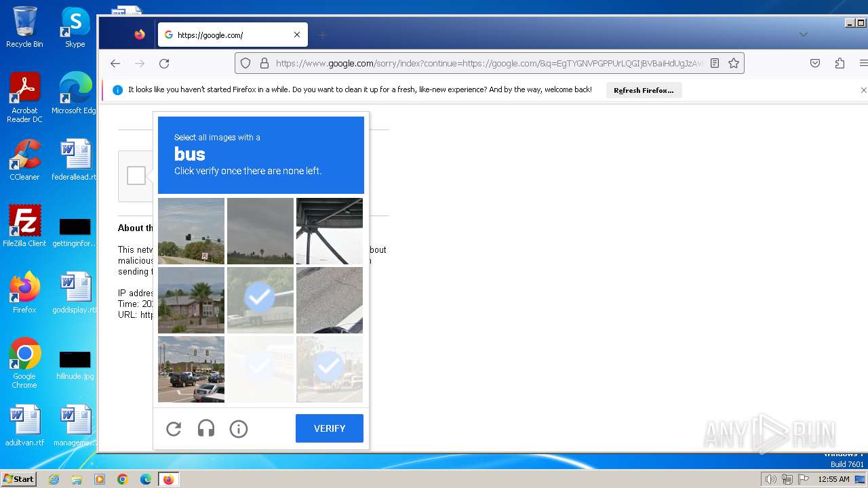Open the Action Center flag tray icon

click(804, 479)
